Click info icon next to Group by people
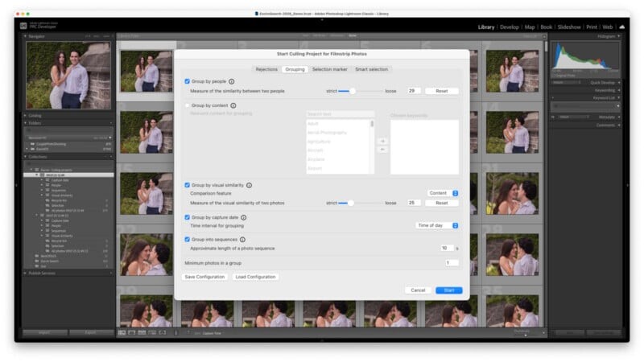Image resolution: width=644 pixels, height=362 pixels. [x=232, y=81]
